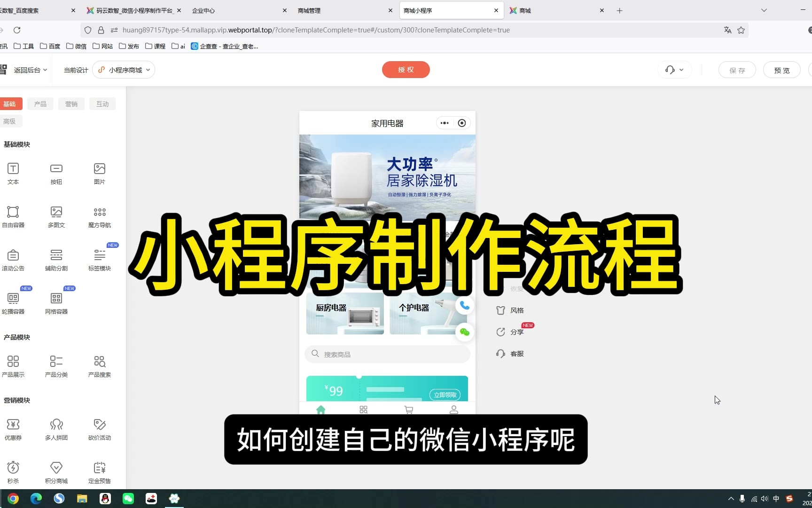This screenshot has width=812, height=508.
Task: Click the red 授权 authorize button
Action: pos(406,70)
